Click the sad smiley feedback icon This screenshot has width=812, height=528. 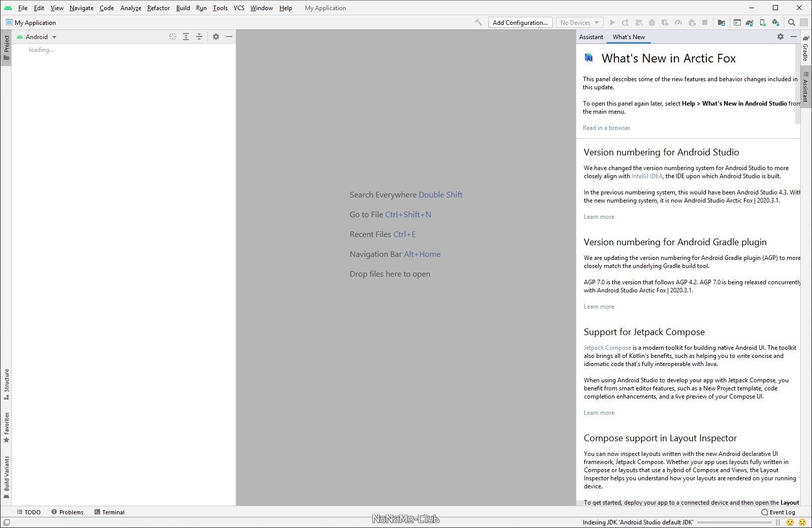[802, 522]
